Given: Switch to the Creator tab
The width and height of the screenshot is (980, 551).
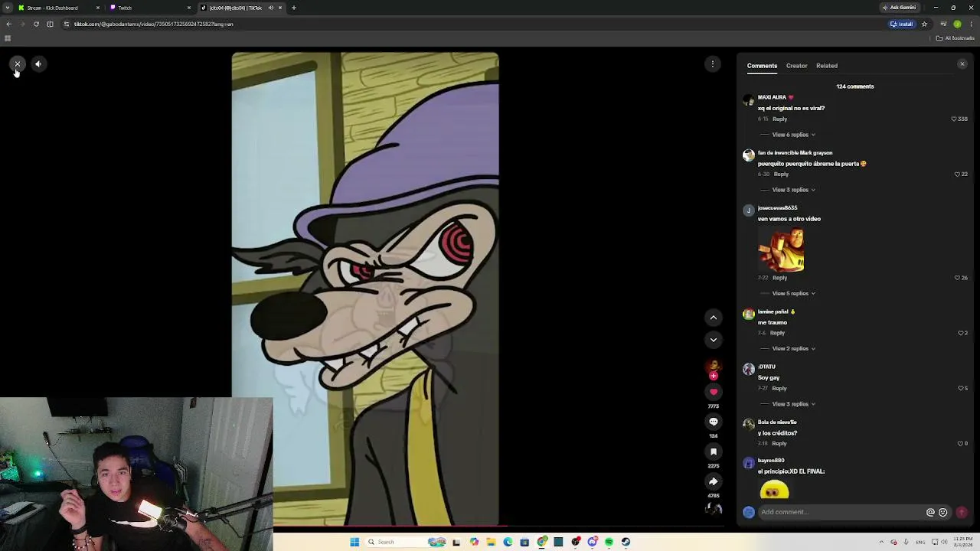Looking at the screenshot, I should click(796, 66).
